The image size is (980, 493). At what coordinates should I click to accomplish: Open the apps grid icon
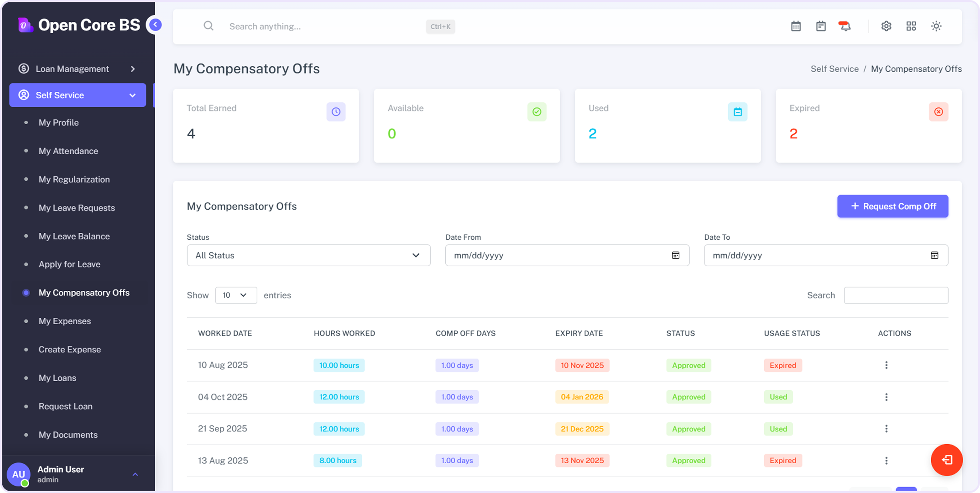911,26
